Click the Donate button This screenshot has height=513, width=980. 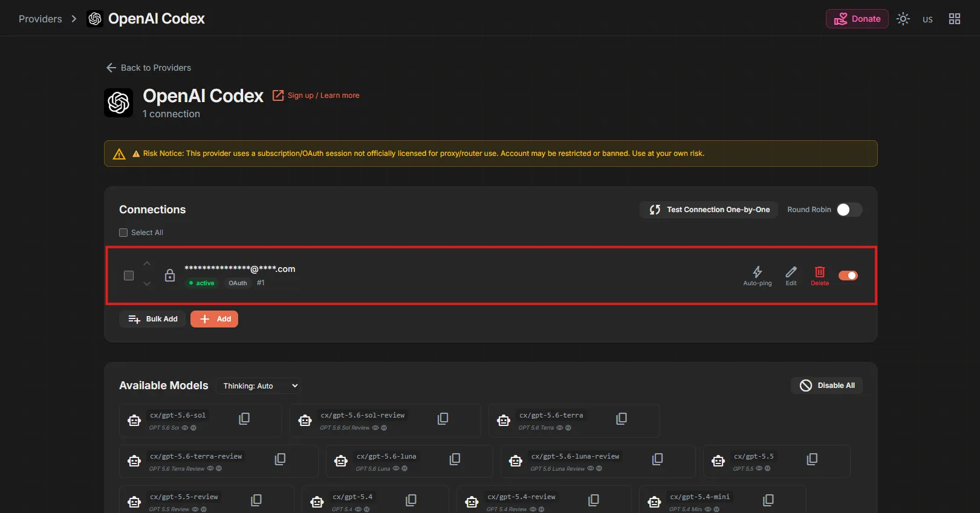tap(857, 19)
